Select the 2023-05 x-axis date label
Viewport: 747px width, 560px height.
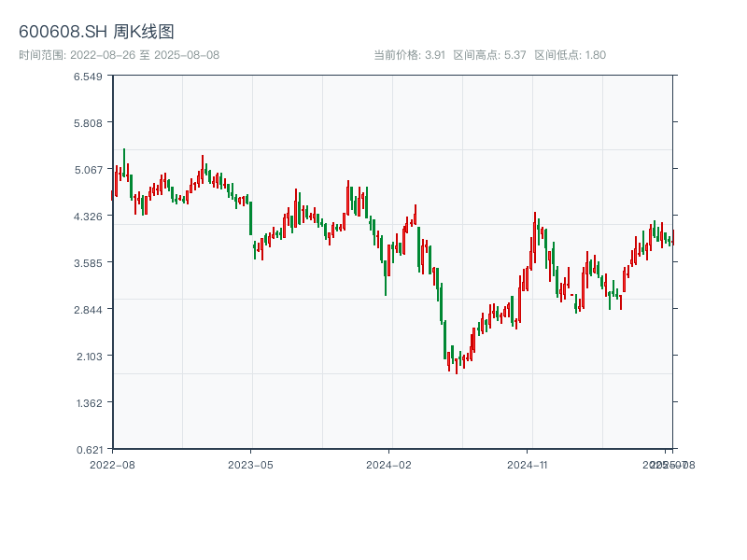(250, 464)
